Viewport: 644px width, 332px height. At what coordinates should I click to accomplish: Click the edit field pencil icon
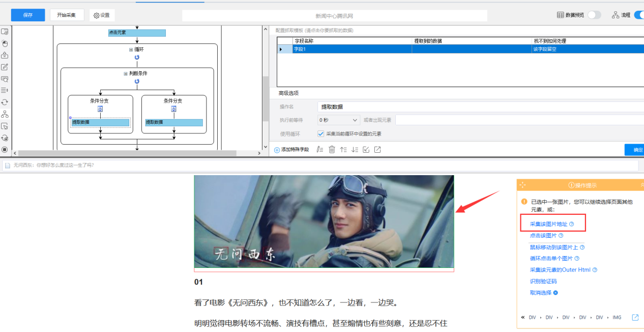click(319, 149)
